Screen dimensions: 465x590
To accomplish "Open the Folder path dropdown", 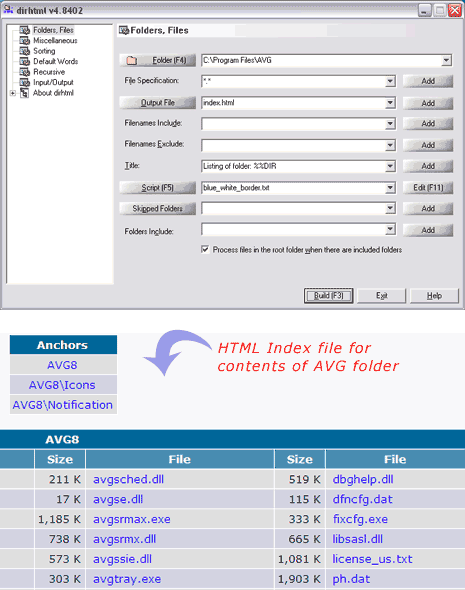I will coord(446,60).
